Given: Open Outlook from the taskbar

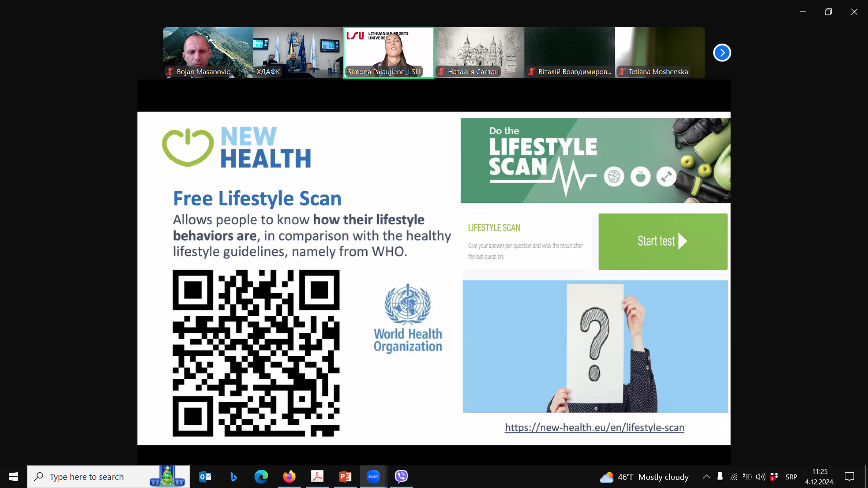Looking at the screenshot, I should [205, 477].
